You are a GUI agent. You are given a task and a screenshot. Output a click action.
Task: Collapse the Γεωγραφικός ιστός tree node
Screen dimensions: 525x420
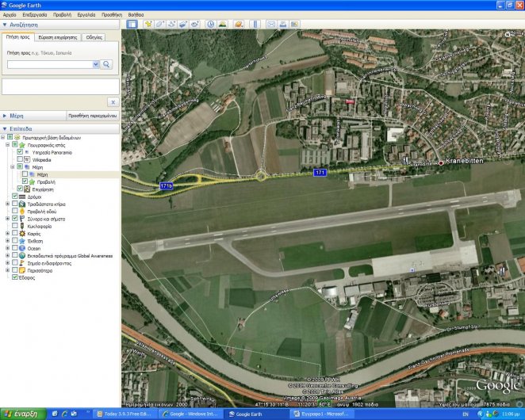point(7,145)
